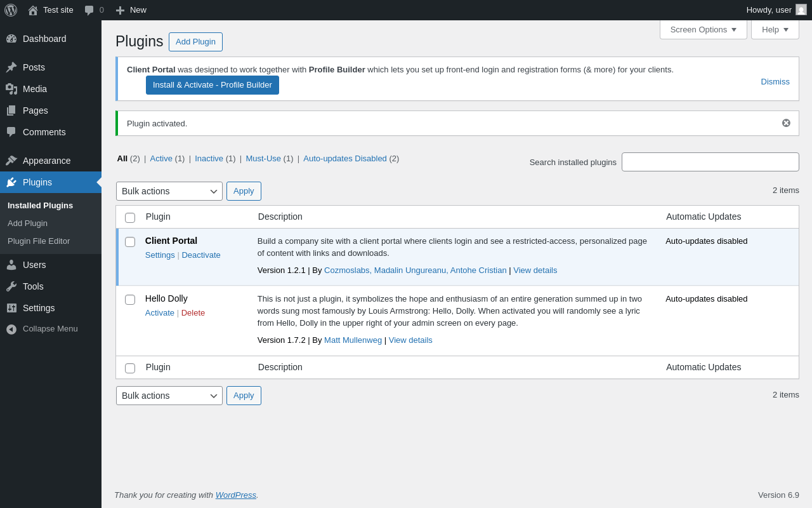Click the Plugins plug icon in sidebar
The width and height of the screenshot is (812, 508).
pyautogui.click(x=11, y=182)
